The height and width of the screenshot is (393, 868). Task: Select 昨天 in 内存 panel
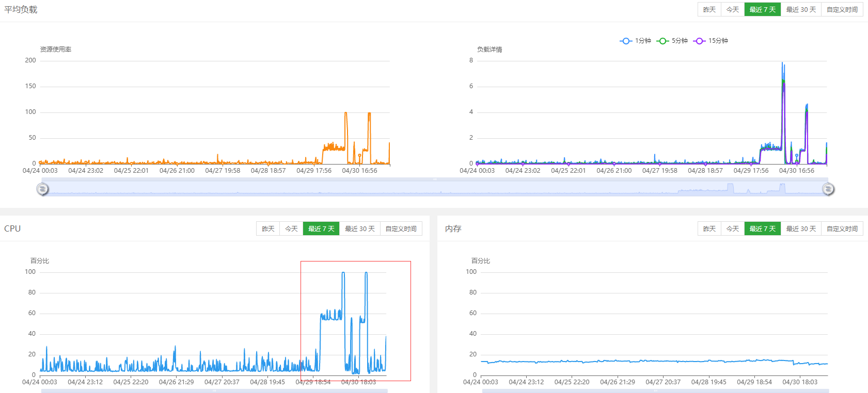point(709,229)
